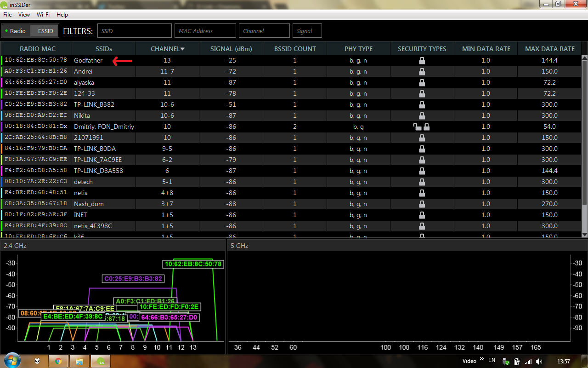The image size is (588, 368).
Task: Click the network signal tray icon
Action: coord(528,362)
